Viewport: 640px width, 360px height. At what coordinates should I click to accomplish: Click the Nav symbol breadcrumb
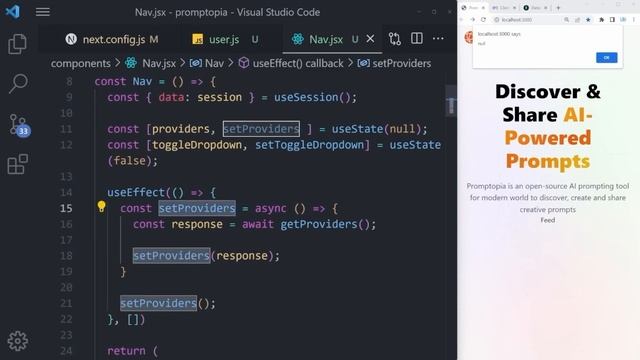(x=207, y=63)
